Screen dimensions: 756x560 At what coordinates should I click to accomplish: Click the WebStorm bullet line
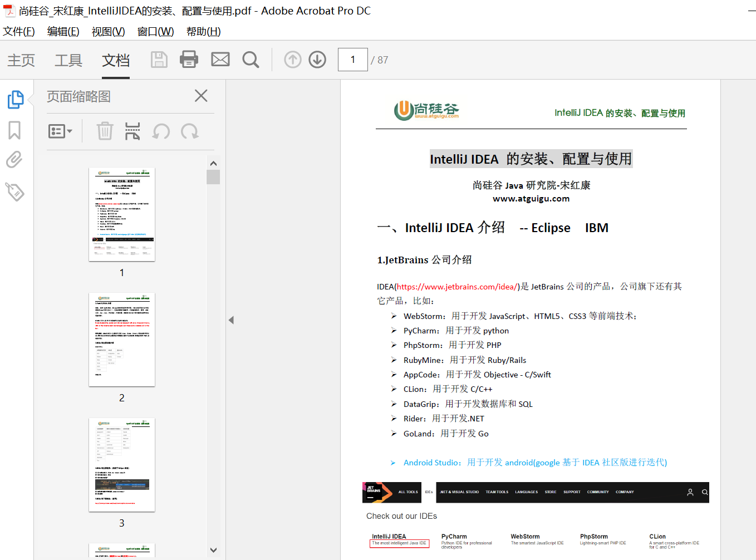pos(520,316)
